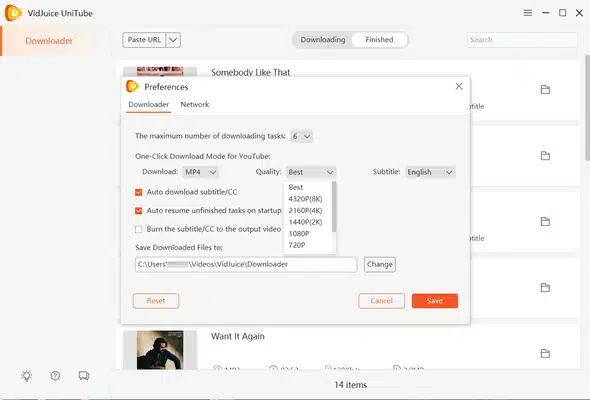Viewport: 590px width, 400px height.
Task: Click the Somebody Like That title
Action: pos(251,72)
